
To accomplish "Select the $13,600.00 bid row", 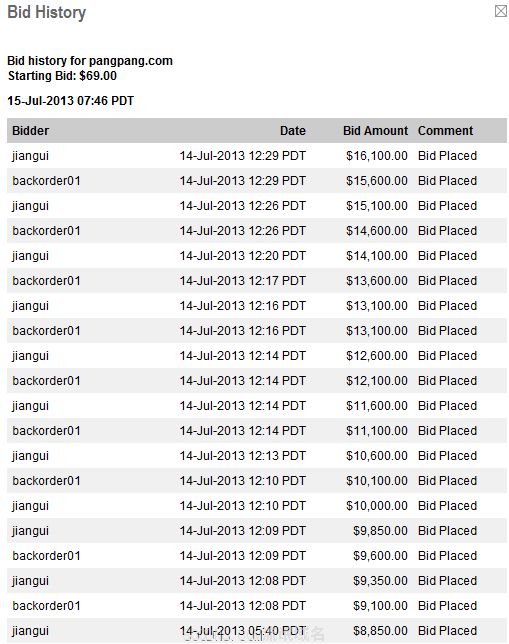I will click(x=257, y=281).
